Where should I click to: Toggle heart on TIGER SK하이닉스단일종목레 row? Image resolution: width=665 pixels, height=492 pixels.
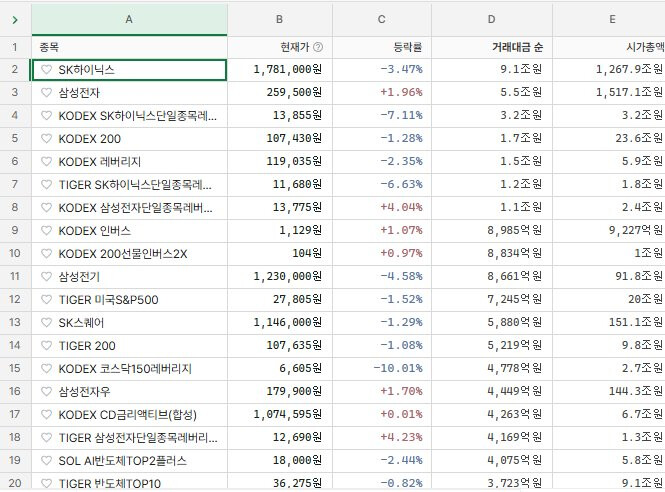[46, 184]
